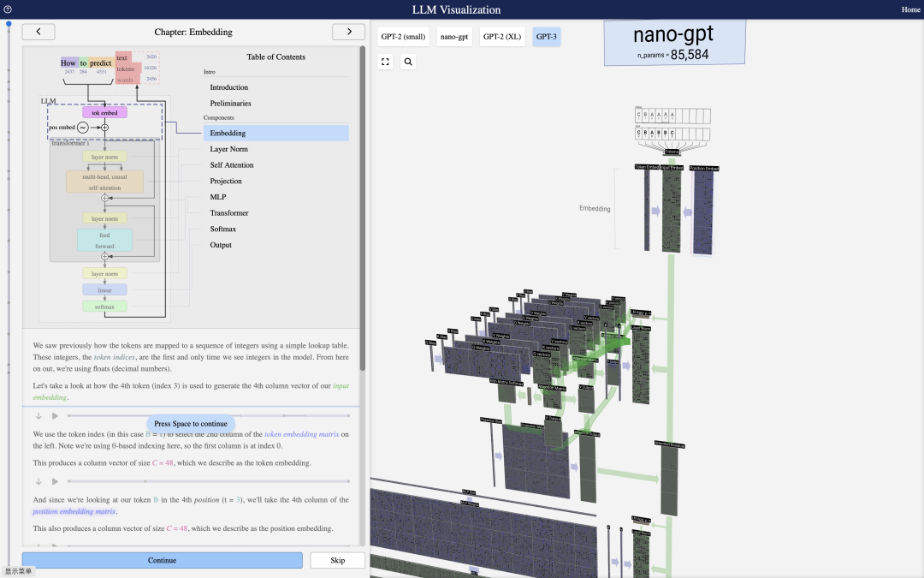Image resolution: width=924 pixels, height=578 pixels.
Task: Click the Position Embed matrix in 3D view
Action: tap(703, 212)
